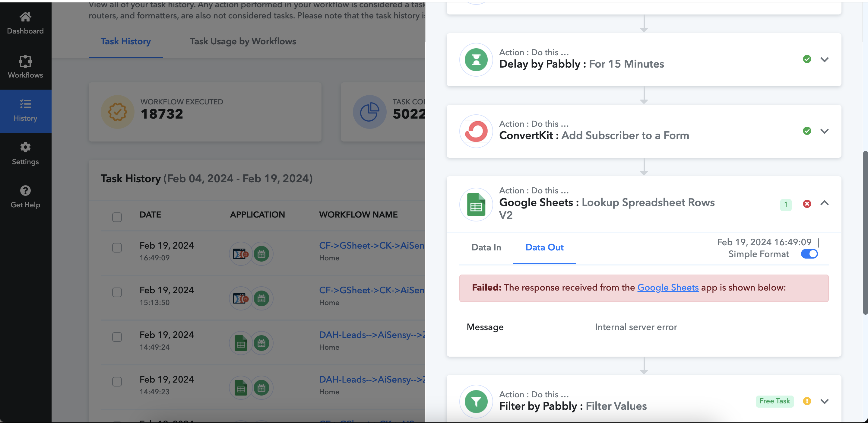
Task: Toggle the select-all checkbox in table header
Action: [117, 217]
